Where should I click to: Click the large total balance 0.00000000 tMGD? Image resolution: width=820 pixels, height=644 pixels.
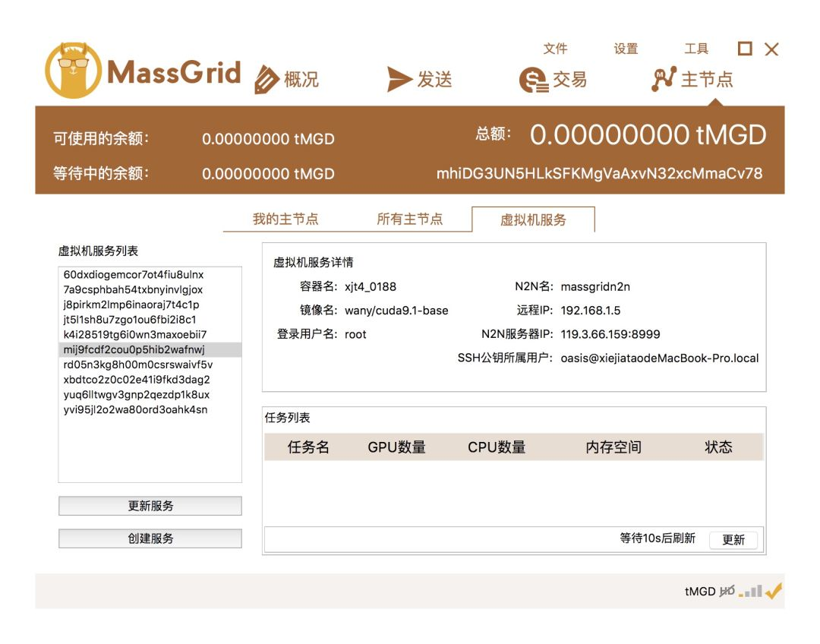point(648,134)
